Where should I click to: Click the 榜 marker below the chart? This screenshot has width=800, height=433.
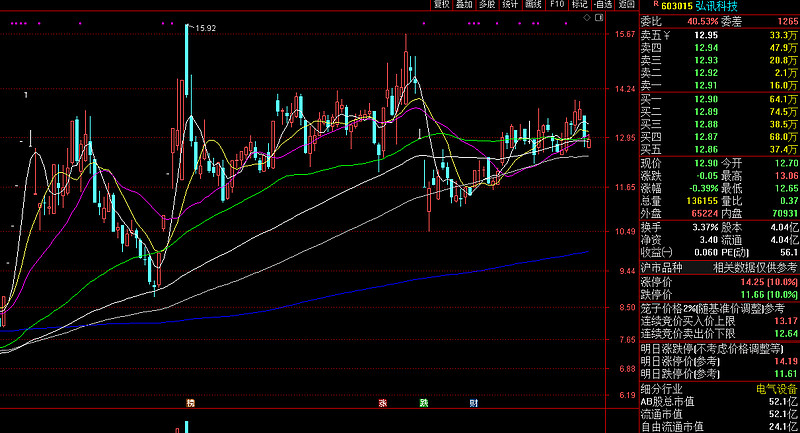pyautogui.click(x=189, y=403)
